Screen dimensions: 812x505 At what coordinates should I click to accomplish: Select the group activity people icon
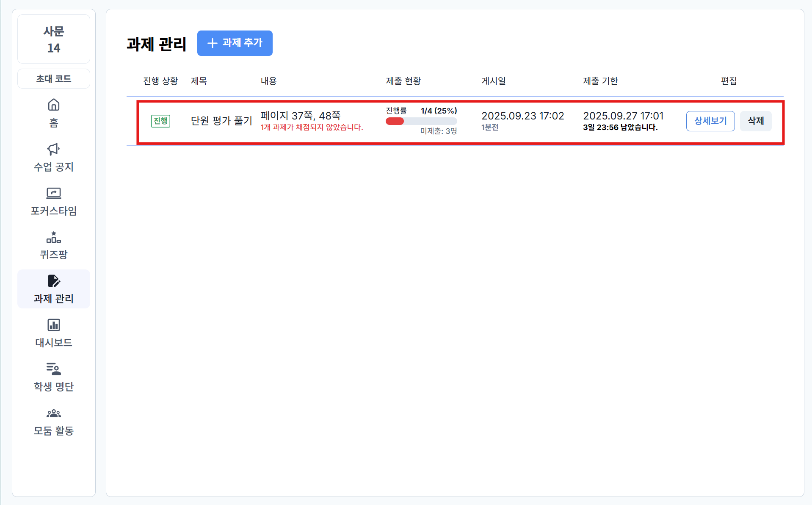point(54,413)
